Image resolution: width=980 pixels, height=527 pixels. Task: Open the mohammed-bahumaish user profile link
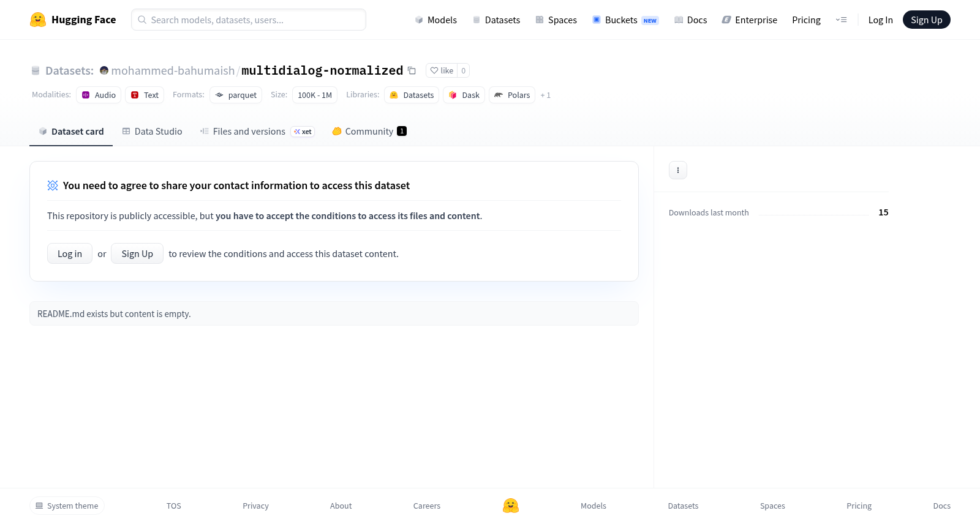click(x=173, y=71)
